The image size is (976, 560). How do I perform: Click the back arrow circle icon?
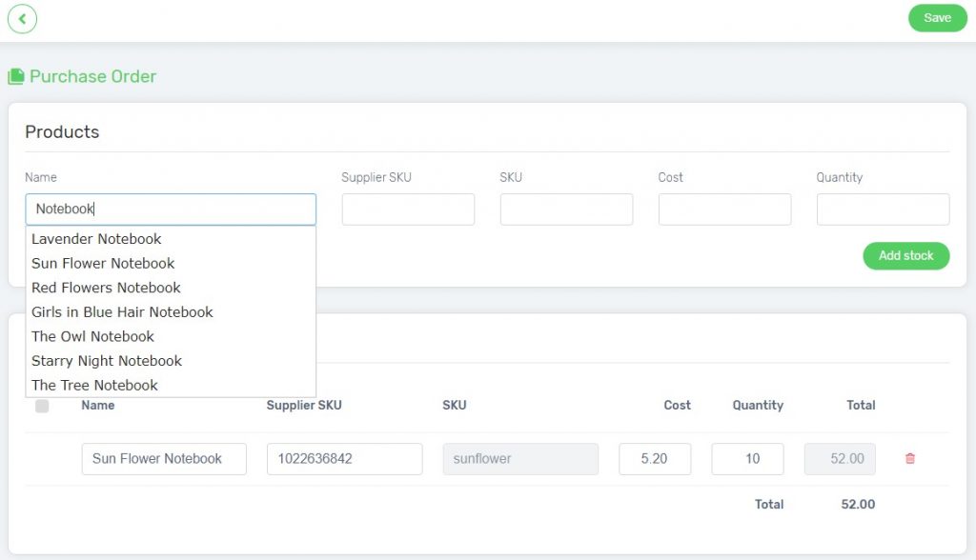pyautogui.click(x=22, y=18)
